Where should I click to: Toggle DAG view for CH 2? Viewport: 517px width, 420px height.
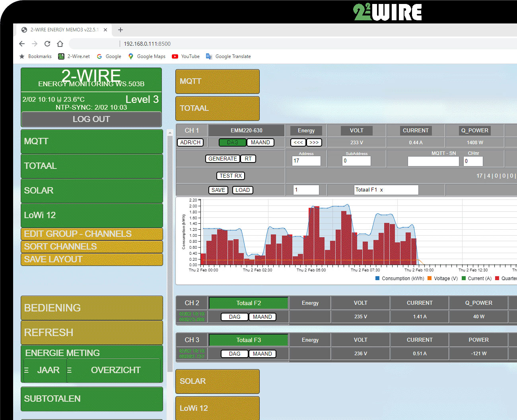click(x=235, y=317)
